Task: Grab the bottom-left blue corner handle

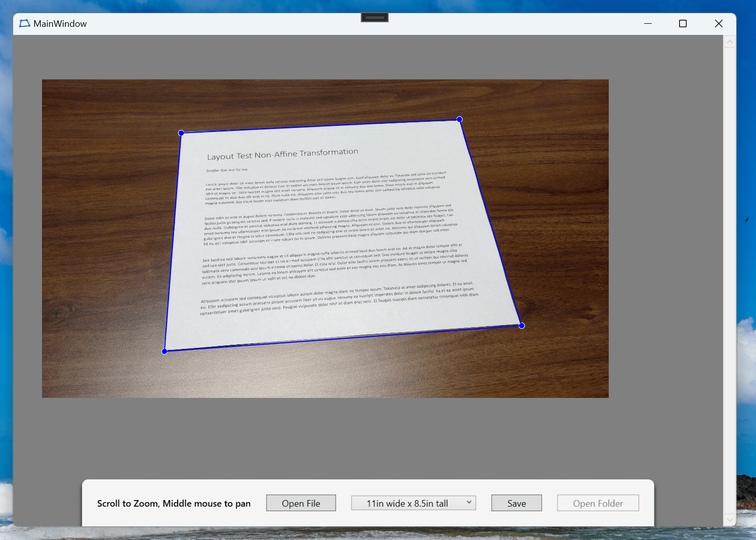Action: [x=164, y=351]
